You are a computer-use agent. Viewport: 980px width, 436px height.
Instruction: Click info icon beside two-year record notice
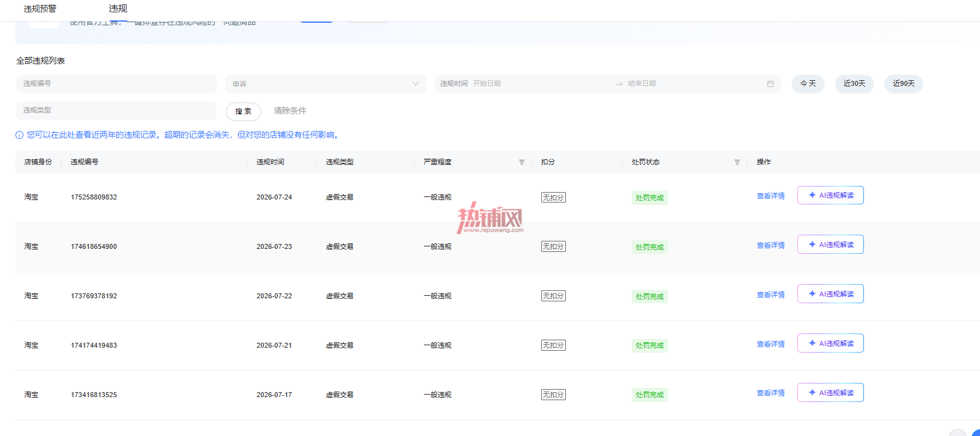pos(20,135)
